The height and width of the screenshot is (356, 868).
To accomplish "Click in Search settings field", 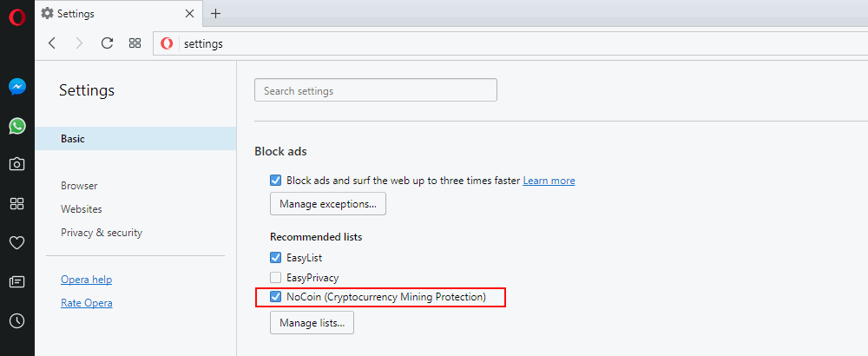I will click(x=375, y=90).
